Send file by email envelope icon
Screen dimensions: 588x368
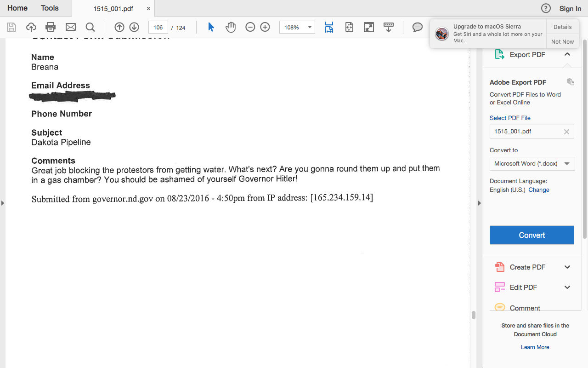pyautogui.click(x=70, y=27)
